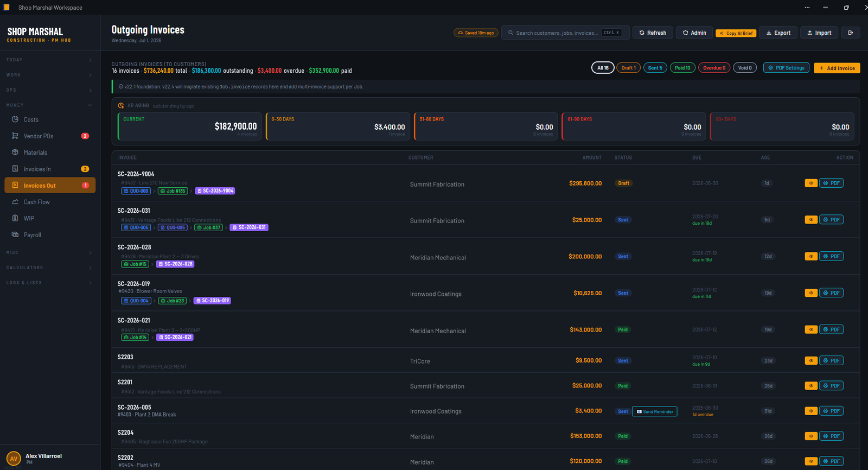Download PDF for invoice S2204
Viewport: 868px width, 470px height.
[x=831, y=436]
